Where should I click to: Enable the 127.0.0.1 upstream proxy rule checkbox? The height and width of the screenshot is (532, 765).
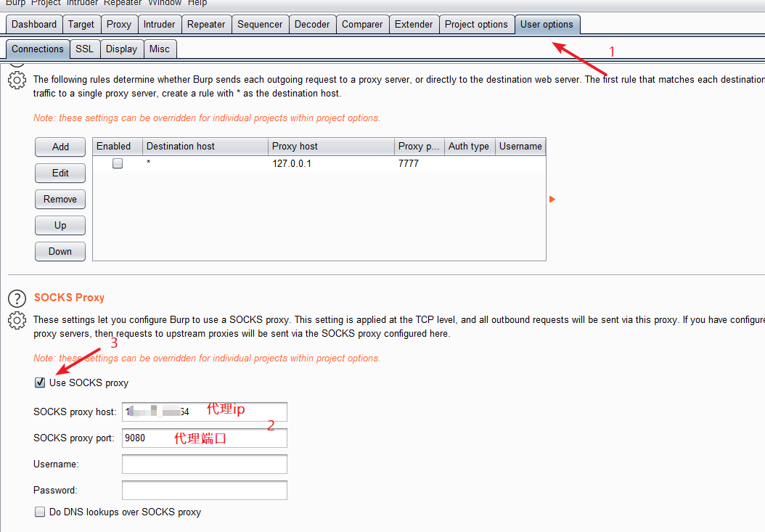pos(118,163)
